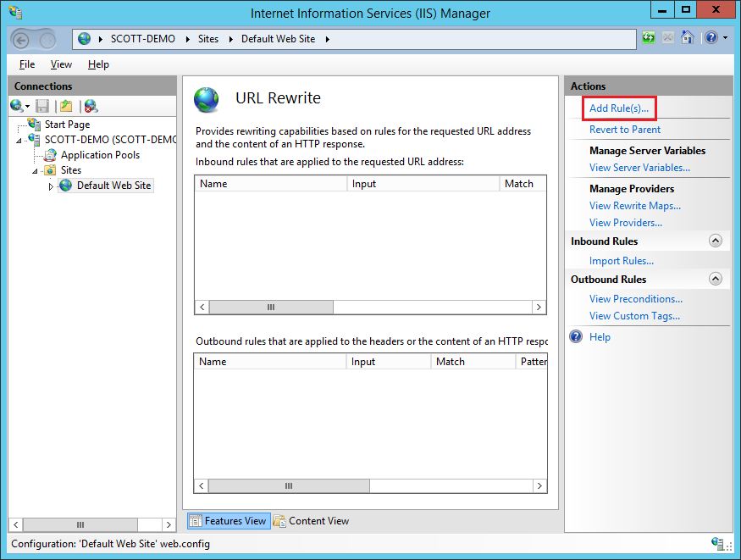Click the Default Web Site globe icon
Screen dimensions: 741x560
click(x=66, y=186)
